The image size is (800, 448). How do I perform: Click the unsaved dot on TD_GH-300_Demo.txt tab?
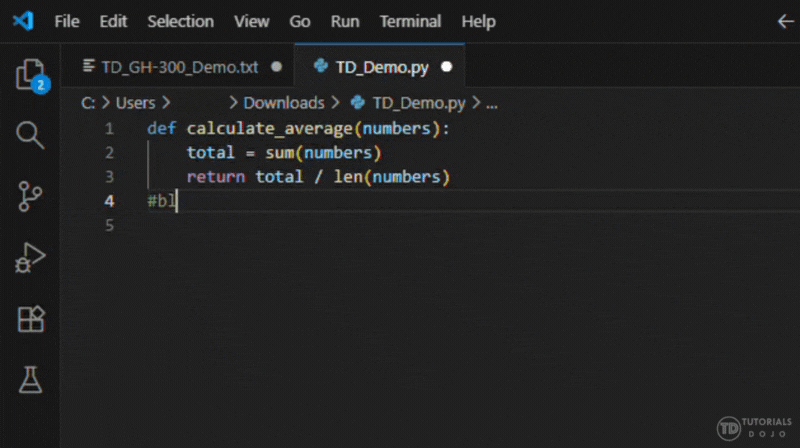coord(276,67)
